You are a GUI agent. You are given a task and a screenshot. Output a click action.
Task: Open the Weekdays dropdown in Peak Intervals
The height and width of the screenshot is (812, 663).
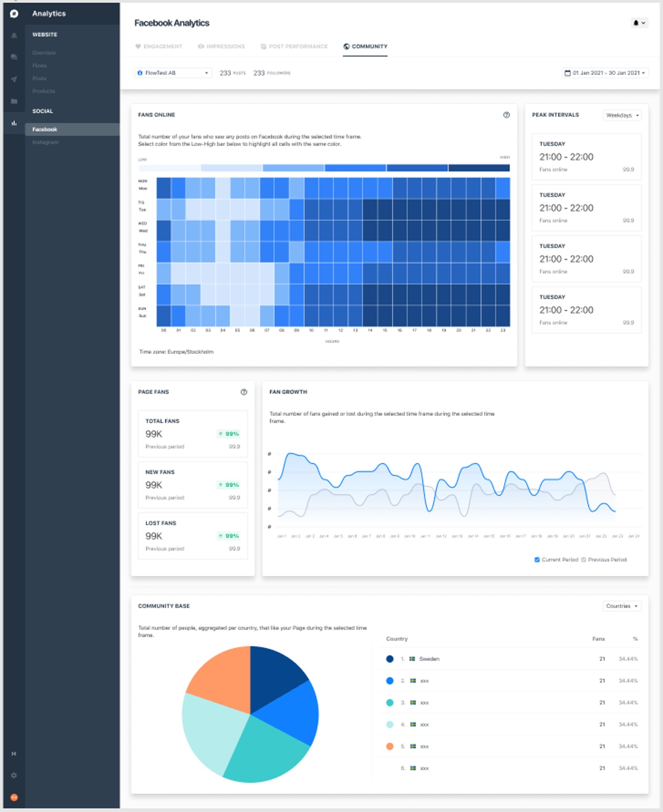point(622,115)
